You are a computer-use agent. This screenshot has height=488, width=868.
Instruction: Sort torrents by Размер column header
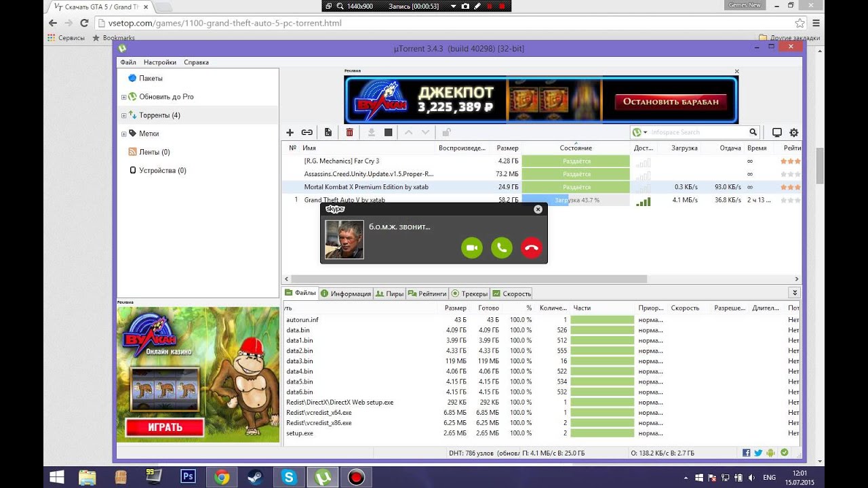click(506, 148)
